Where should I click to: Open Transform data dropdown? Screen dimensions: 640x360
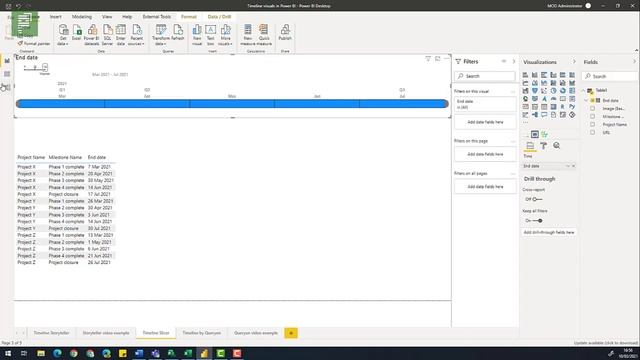[x=161, y=35]
